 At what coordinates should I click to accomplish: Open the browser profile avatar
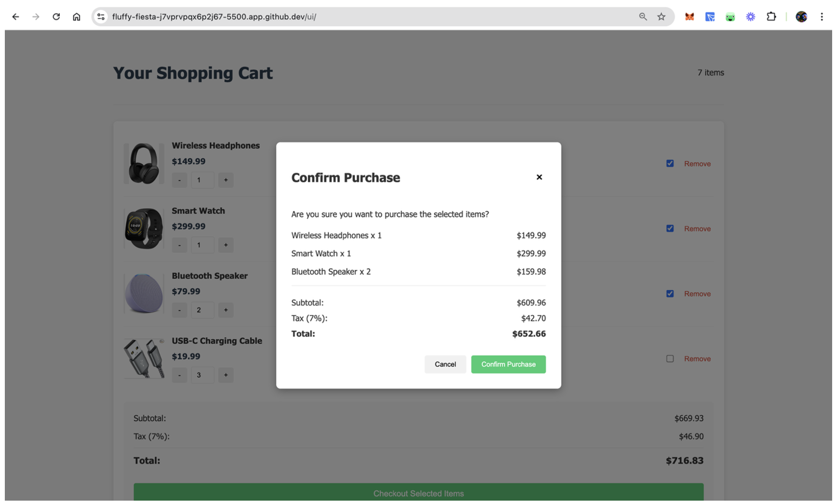[801, 17]
